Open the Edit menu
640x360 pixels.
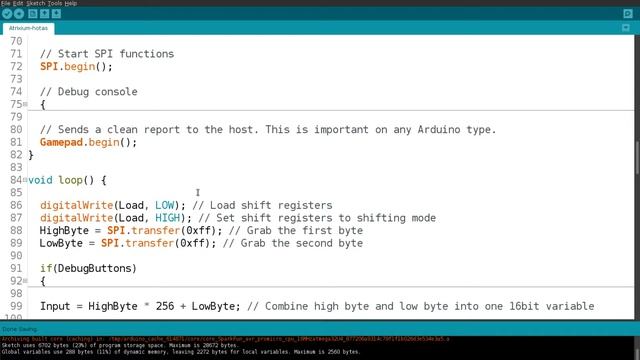point(18,3)
